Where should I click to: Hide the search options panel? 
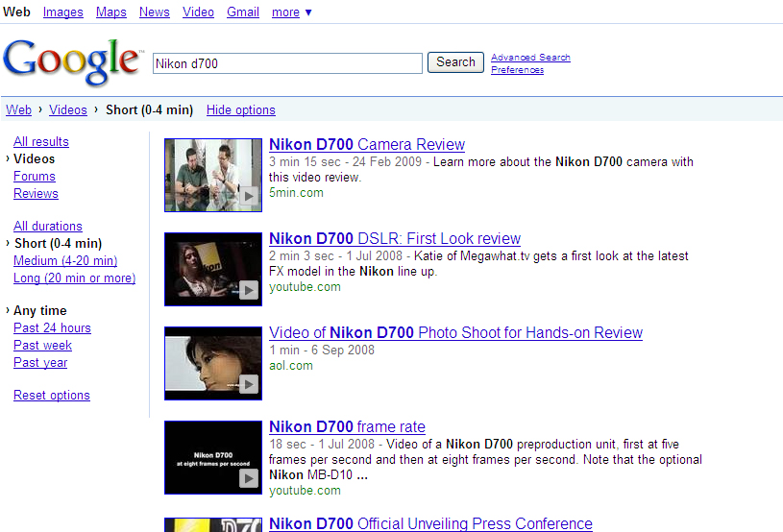[x=240, y=109]
